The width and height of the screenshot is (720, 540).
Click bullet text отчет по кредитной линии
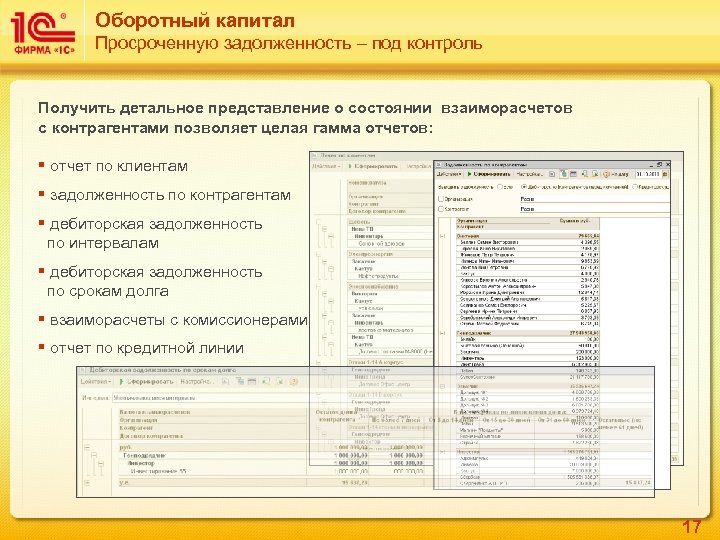pyautogui.click(x=147, y=348)
